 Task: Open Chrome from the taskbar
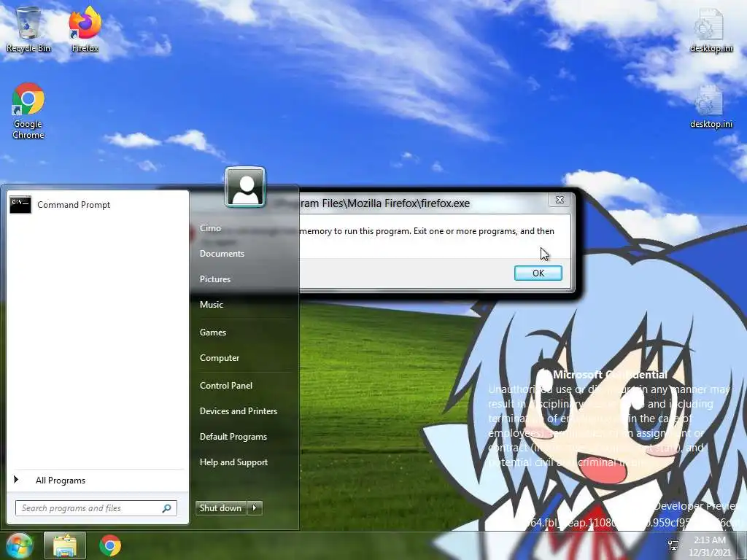point(110,545)
